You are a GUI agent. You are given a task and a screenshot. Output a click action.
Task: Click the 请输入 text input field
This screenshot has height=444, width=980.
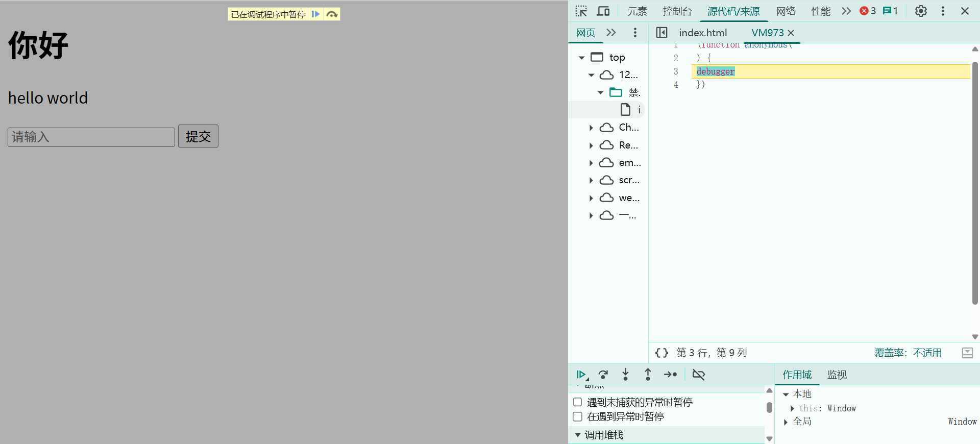[91, 137]
